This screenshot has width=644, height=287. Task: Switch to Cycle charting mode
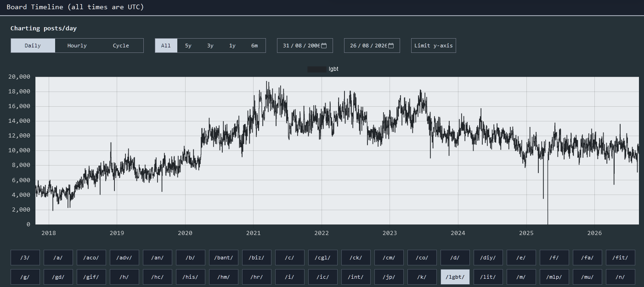121,46
